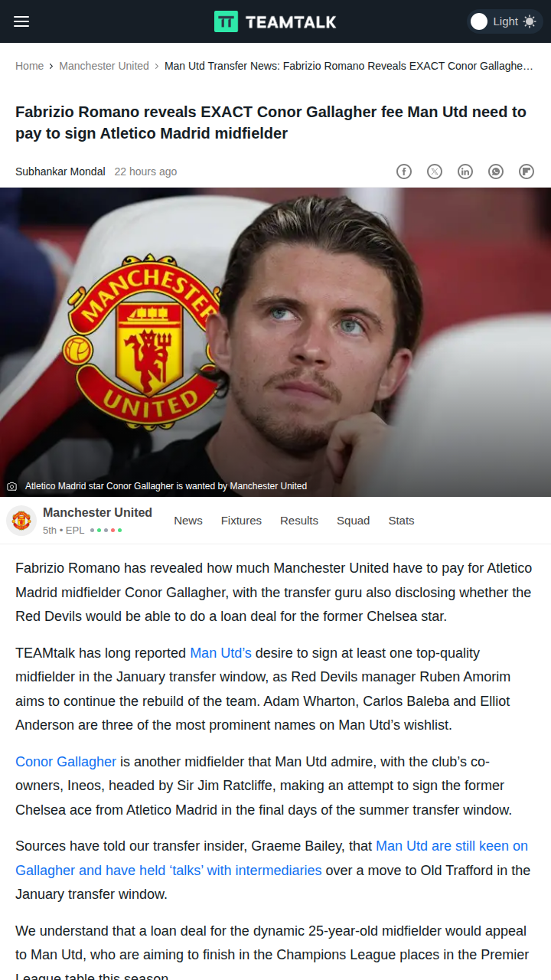This screenshot has height=980, width=551.
Task: Follow the Man Utd's hyperlink
Action: click(221, 653)
